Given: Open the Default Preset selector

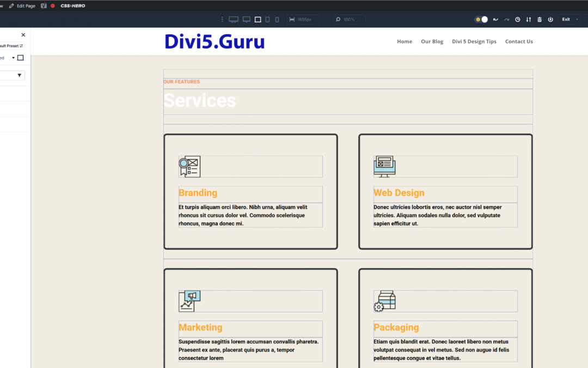Looking at the screenshot, I should point(12,46).
